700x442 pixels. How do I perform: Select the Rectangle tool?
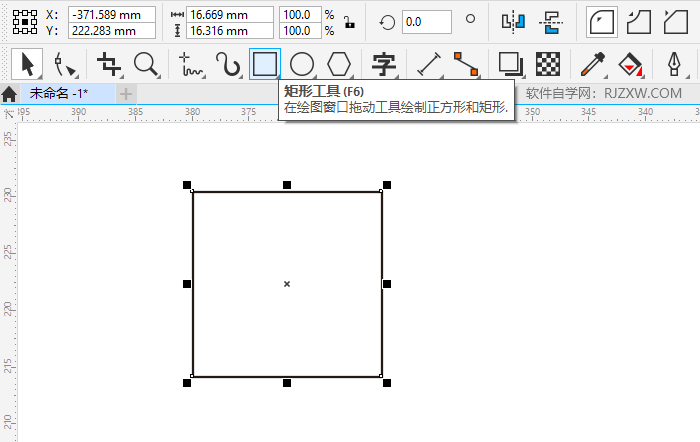[265, 65]
